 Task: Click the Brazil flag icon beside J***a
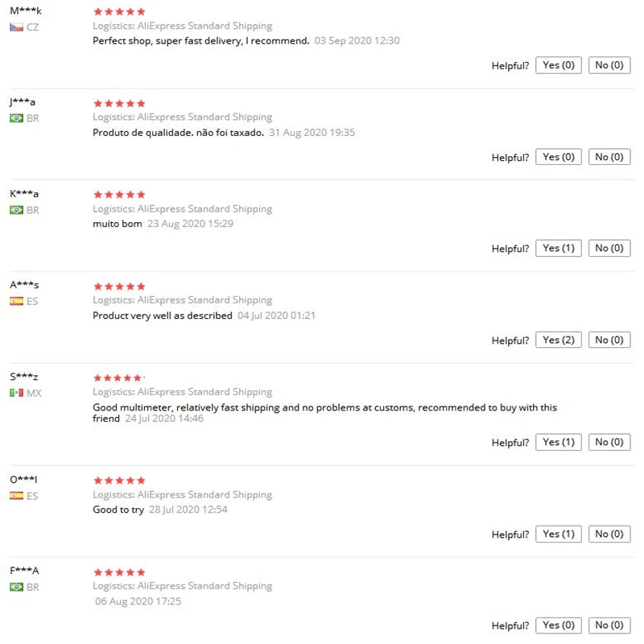coord(16,118)
